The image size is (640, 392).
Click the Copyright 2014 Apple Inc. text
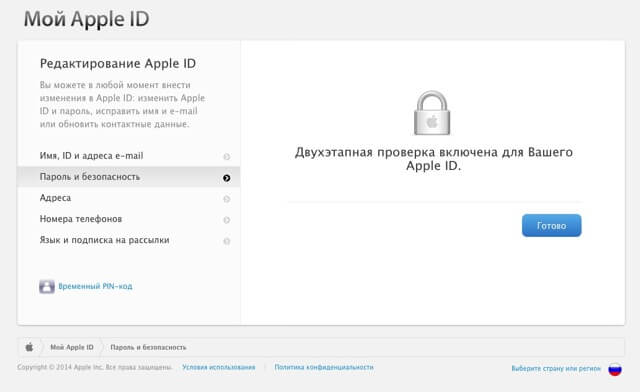[x=94, y=368]
